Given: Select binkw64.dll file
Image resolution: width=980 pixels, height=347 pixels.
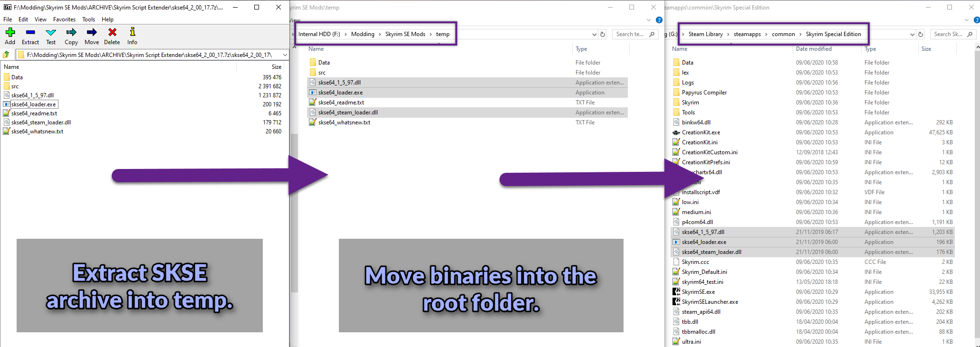Looking at the screenshot, I should pos(696,122).
